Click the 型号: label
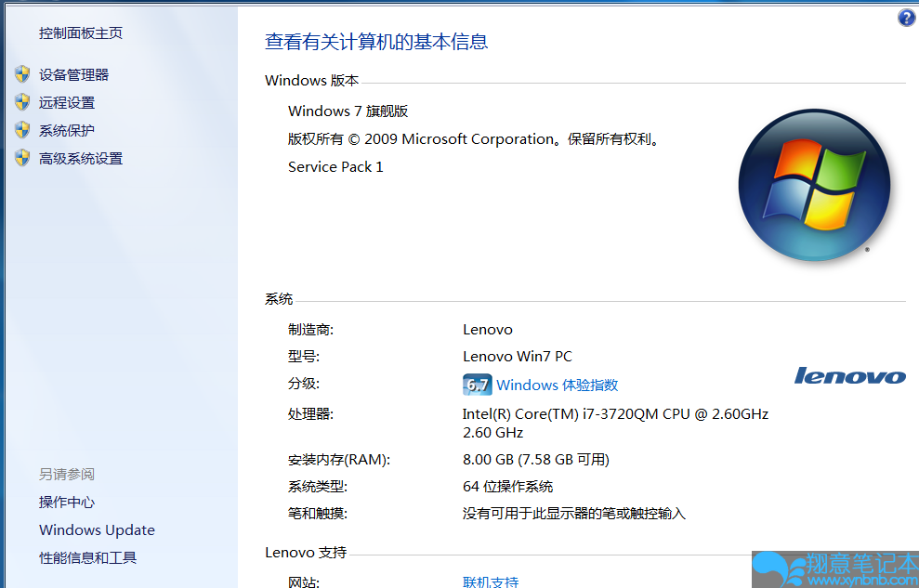The image size is (919, 588). pyautogui.click(x=304, y=357)
